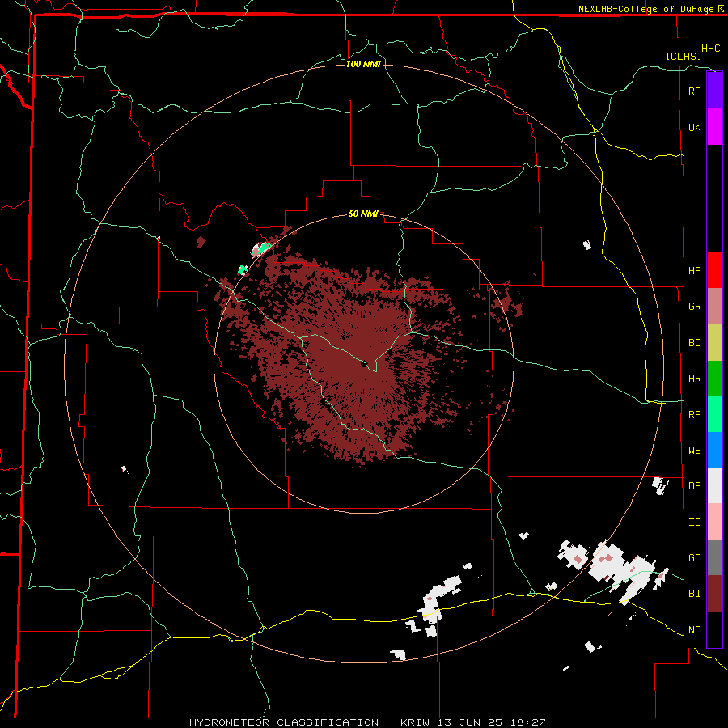Click the green rain echo near 50 NMI ring
The width and height of the screenshot is (728, 728).
point(264,247)
